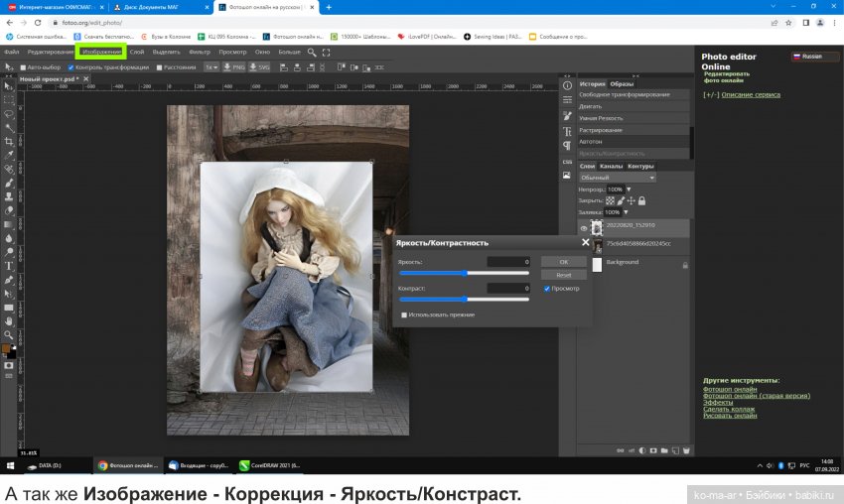
Task: Open the Properties sliders panel icon
Action: (567, 100)
